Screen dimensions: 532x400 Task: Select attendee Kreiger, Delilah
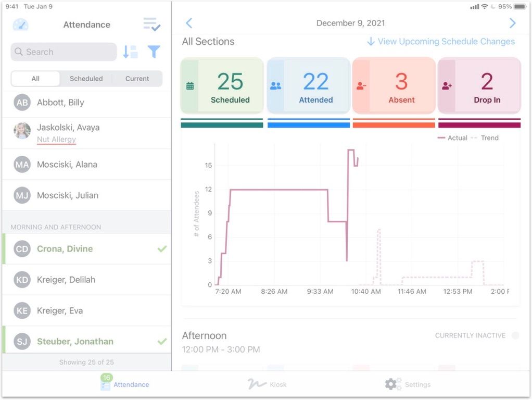(86, 280)
